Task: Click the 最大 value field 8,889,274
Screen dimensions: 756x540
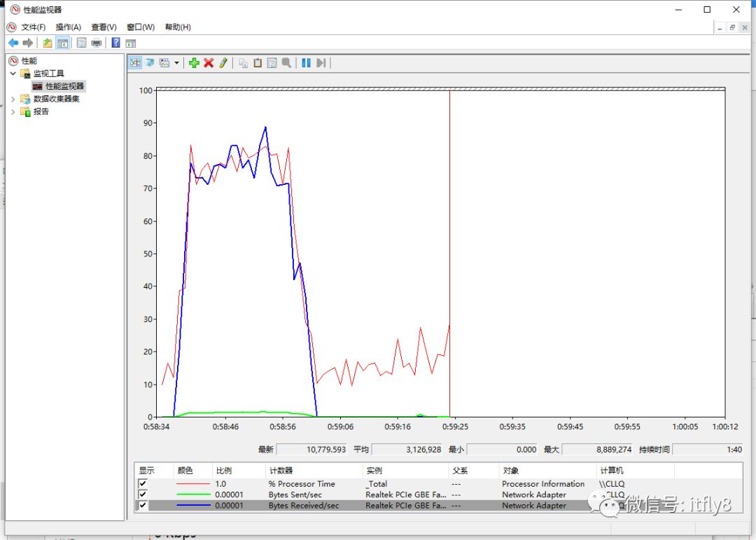Action: [597, 449]
